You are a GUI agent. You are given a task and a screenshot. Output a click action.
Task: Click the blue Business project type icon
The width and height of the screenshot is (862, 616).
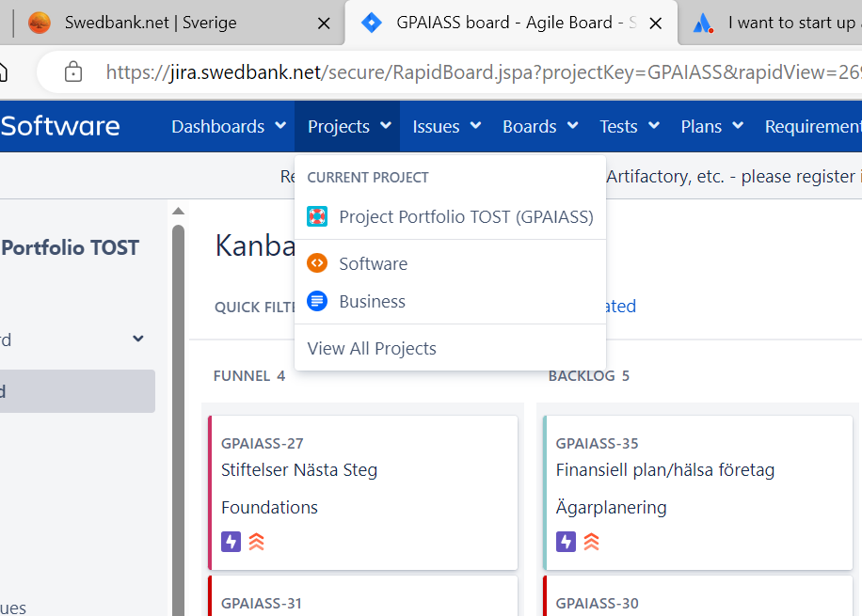pos(317,301)
